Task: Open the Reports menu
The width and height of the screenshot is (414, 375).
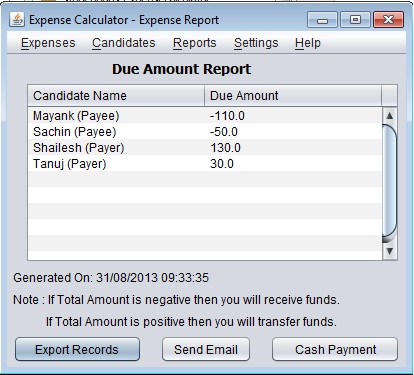Action: [195, 43]
